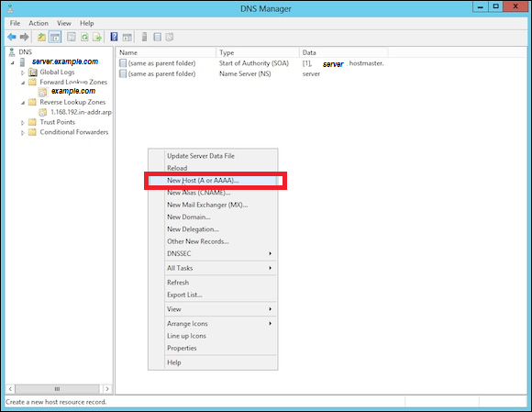Screen dimensions: 532x412
Task: Open the Action menu
Action: 39,23
